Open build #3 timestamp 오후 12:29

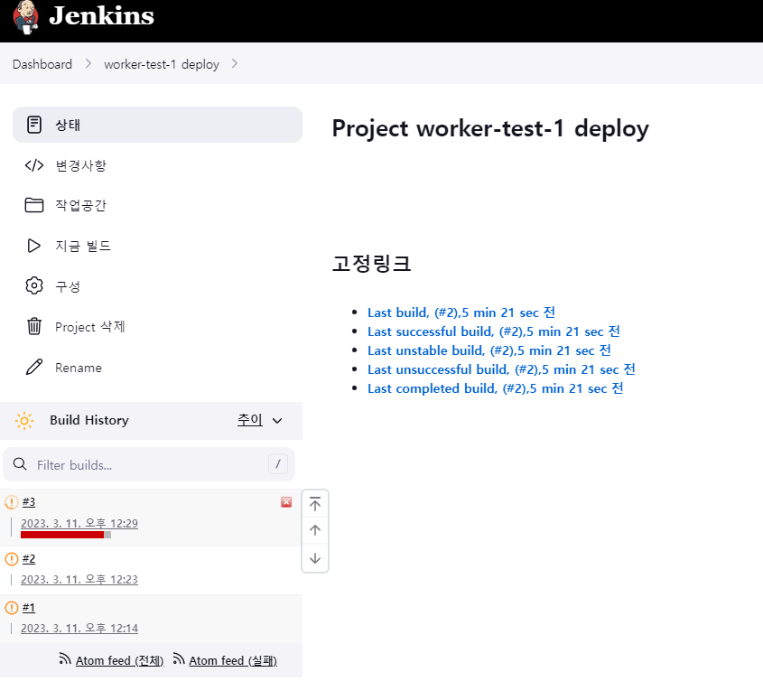[x=79, y=523]
